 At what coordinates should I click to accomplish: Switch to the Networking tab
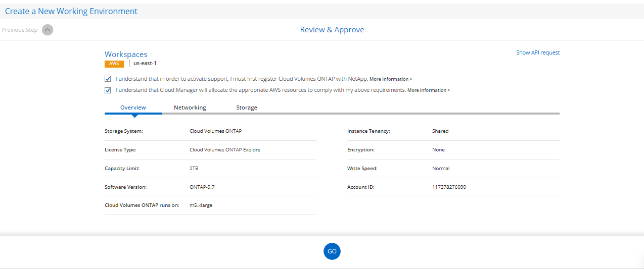190,107
